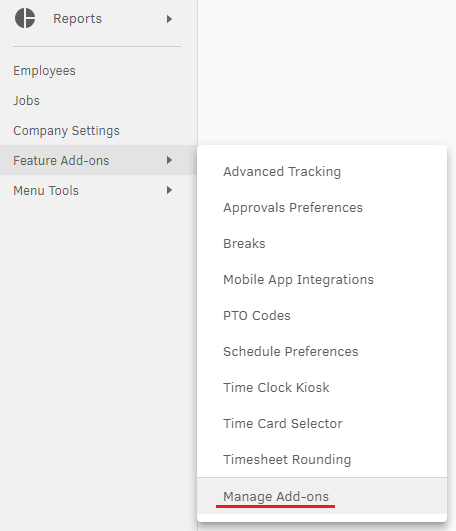Select the Feature Add-ons menu entry

point(98,160)
